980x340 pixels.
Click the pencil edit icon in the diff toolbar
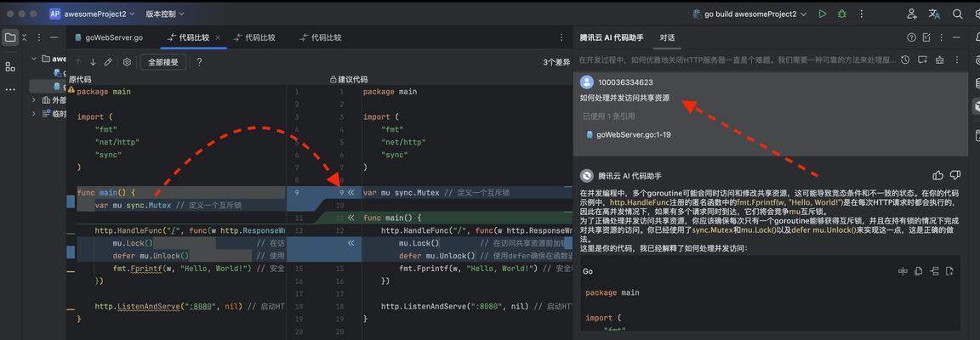(108, 62)
